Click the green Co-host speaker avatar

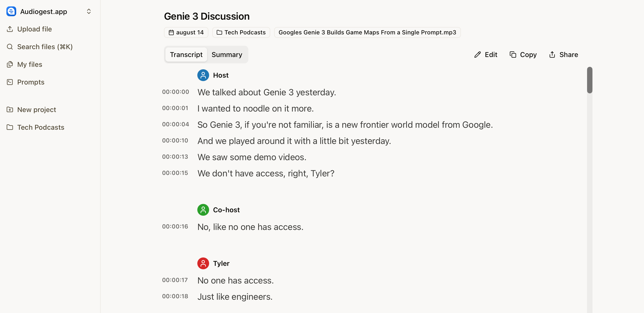(x=203, y=210)
